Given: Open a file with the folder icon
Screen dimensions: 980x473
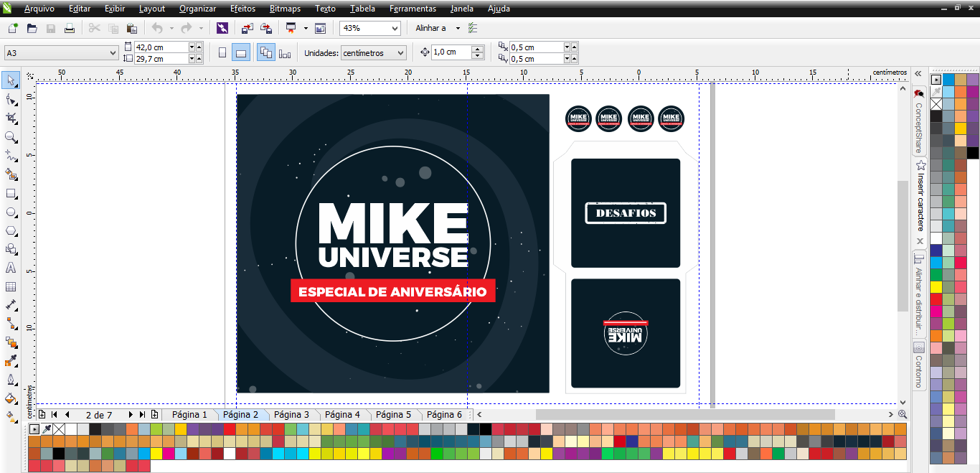Looking at the screenshot, I should 32,28.
